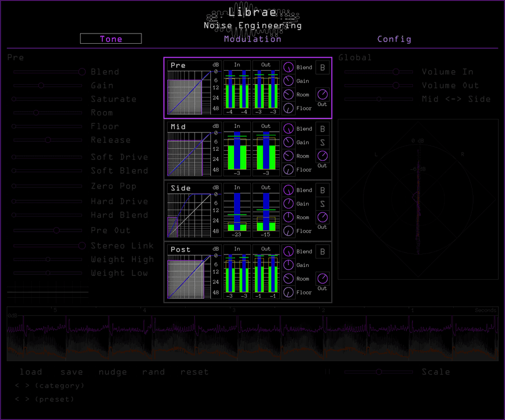
Task: Toggle the Mid band S solo button
Action: (x=323, y=142)
